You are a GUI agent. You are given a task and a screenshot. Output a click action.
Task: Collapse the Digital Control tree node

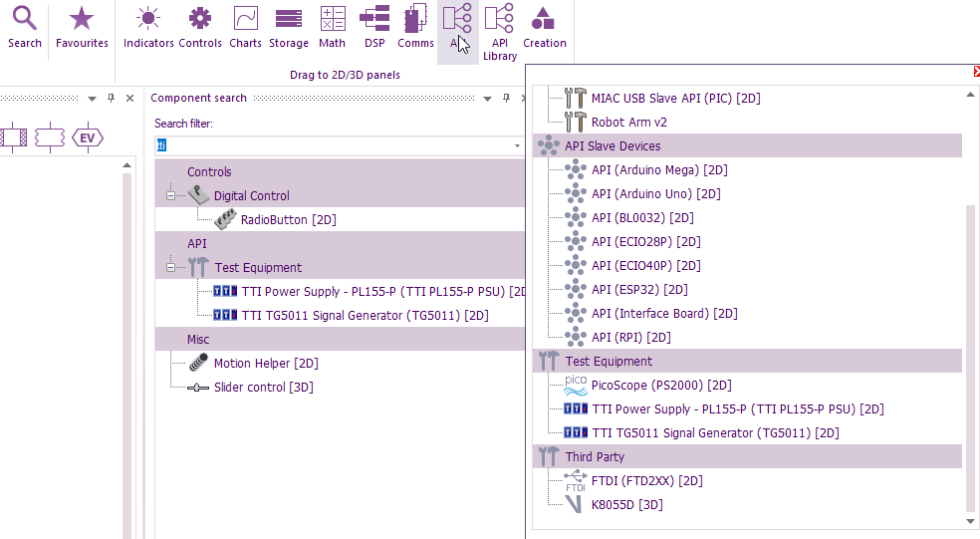click(170, 196)
